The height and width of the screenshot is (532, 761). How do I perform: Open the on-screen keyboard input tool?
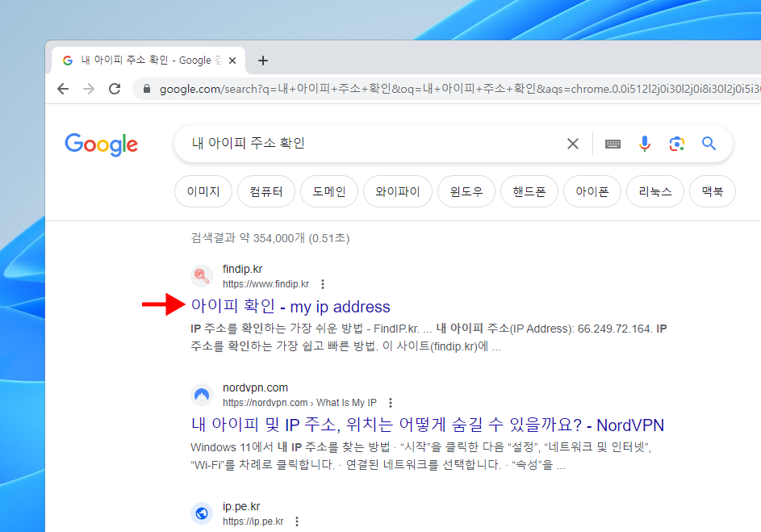pos(613,144)
